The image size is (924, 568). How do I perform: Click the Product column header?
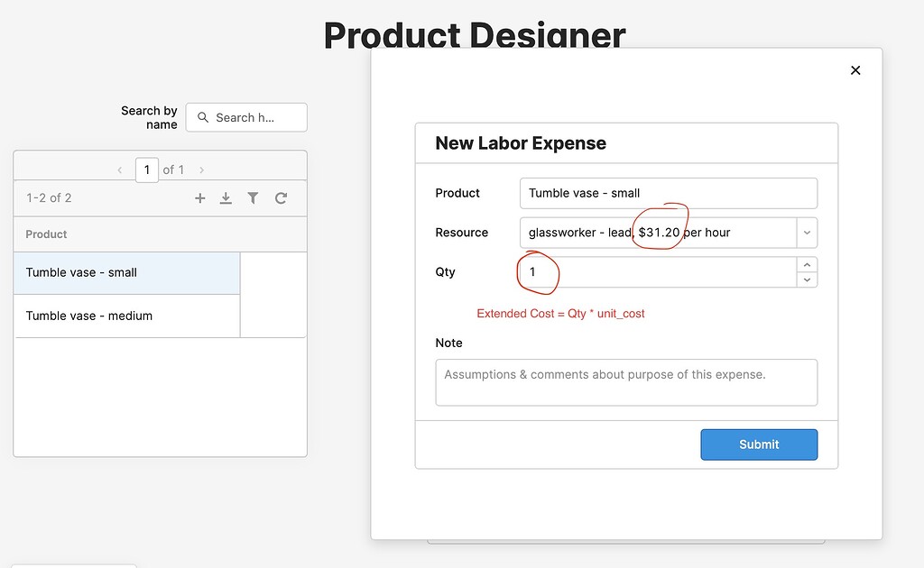[x=45, y=234]
